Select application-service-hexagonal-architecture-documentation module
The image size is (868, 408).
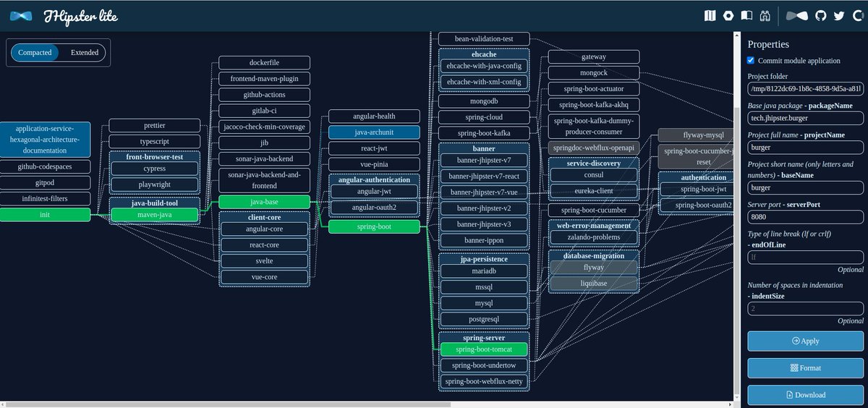(45, 140)
